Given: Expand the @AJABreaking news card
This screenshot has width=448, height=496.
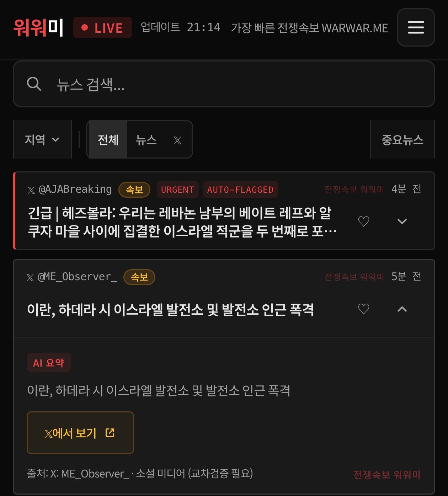Looking at the screenshot, I should pyautogui.click(x=402, y=222).
